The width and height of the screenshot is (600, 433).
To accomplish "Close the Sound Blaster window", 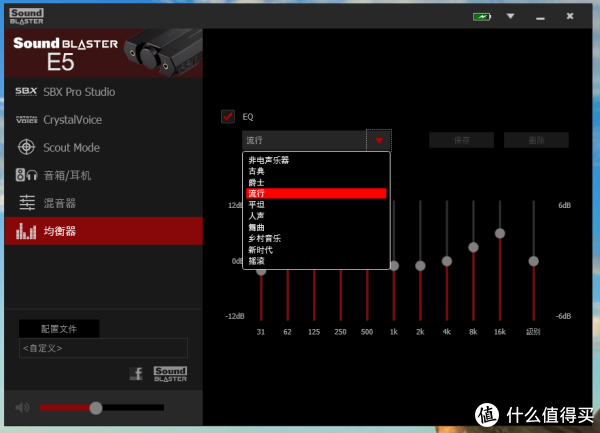I will pyautogui.click(x=570, y=16).
